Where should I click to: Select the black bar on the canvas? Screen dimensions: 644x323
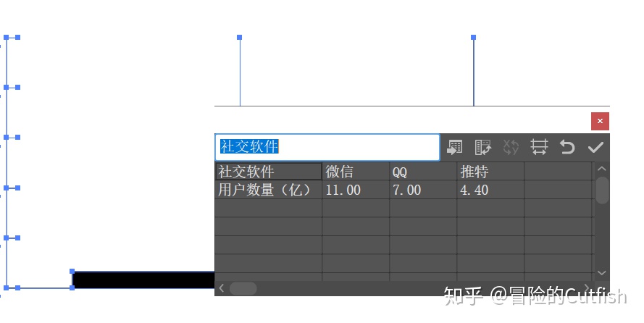(x=143, y=280)
